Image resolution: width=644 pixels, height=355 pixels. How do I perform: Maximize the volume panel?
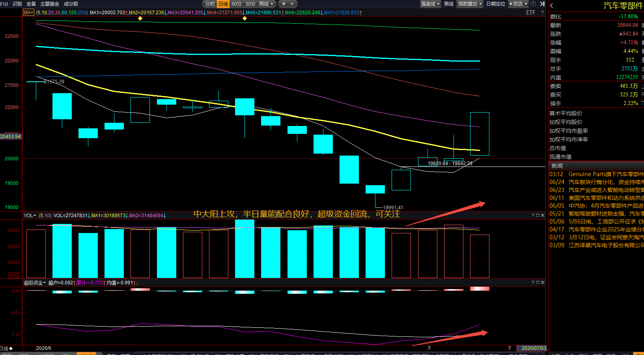pos(538,216)
